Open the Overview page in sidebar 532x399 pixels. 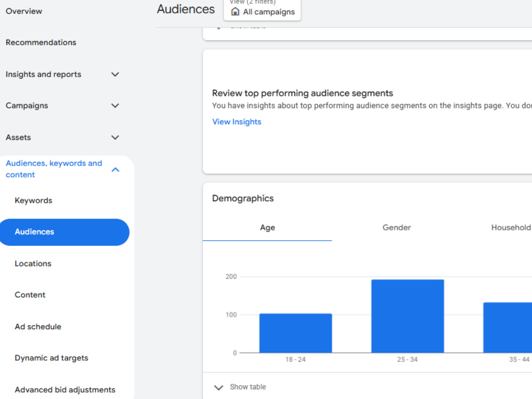point(24,11)
